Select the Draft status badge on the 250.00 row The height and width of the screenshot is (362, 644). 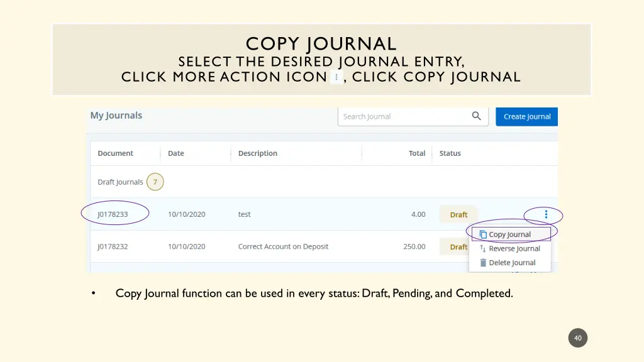pos(458,246)
